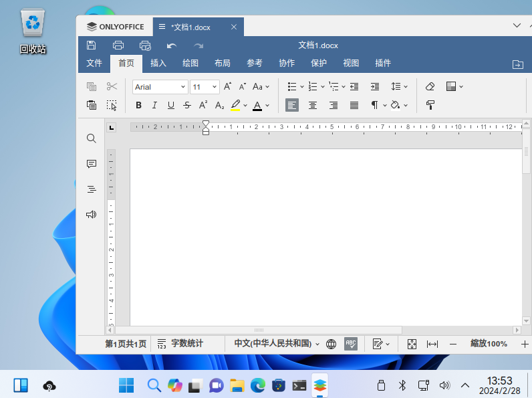The height and width of the screenshot is (398, 532).
Task: Open the Comments panel in left sidebar
Action: [92, 164]
